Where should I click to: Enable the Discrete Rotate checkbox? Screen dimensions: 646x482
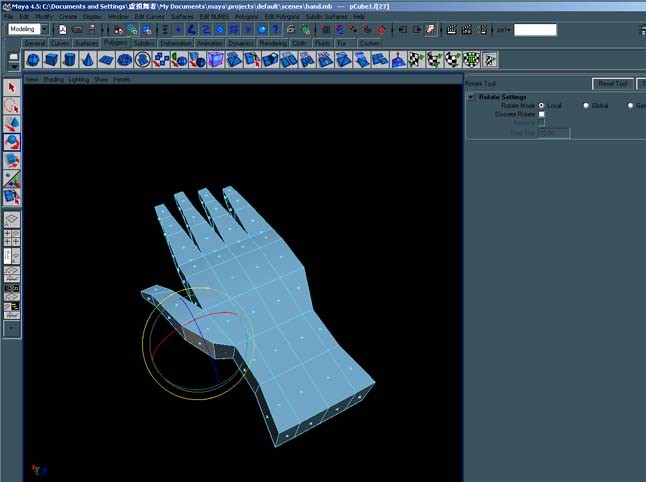[541, 114]
